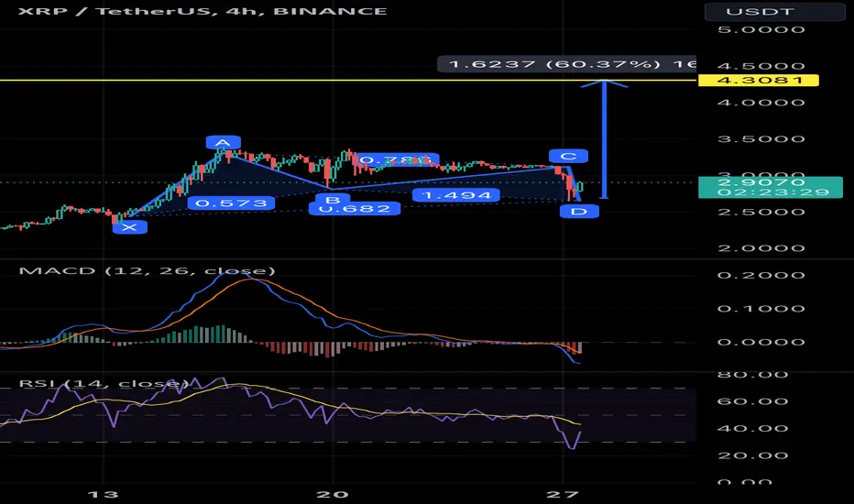Click the 3.5000 price axis label
This screenshot has height=504, width=854.
761,139
